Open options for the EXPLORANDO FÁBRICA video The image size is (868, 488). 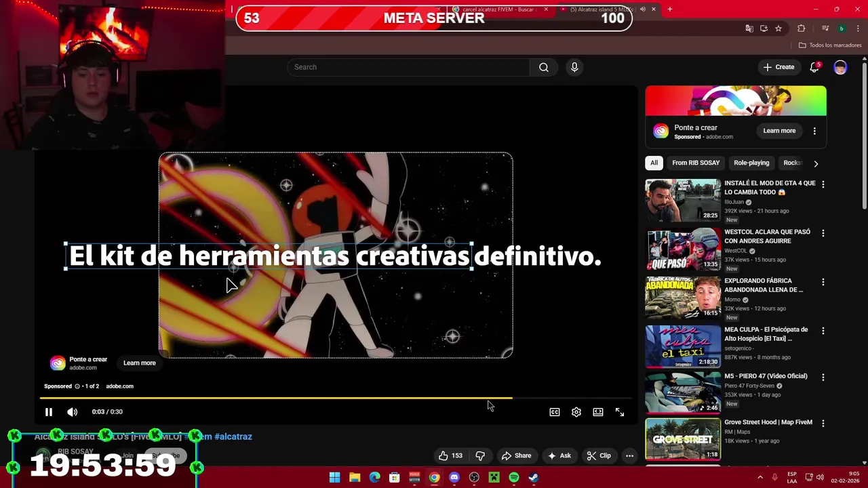[823, 282]
